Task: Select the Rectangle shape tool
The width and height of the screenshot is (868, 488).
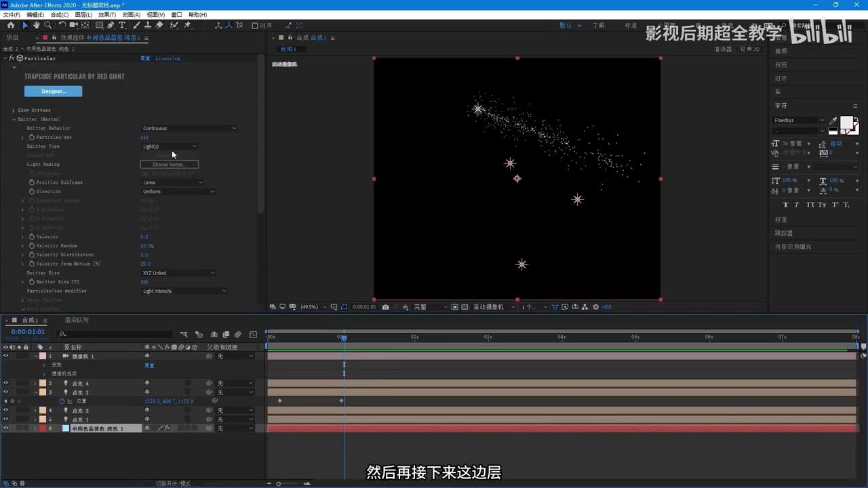Action: [x=99, y=25]
